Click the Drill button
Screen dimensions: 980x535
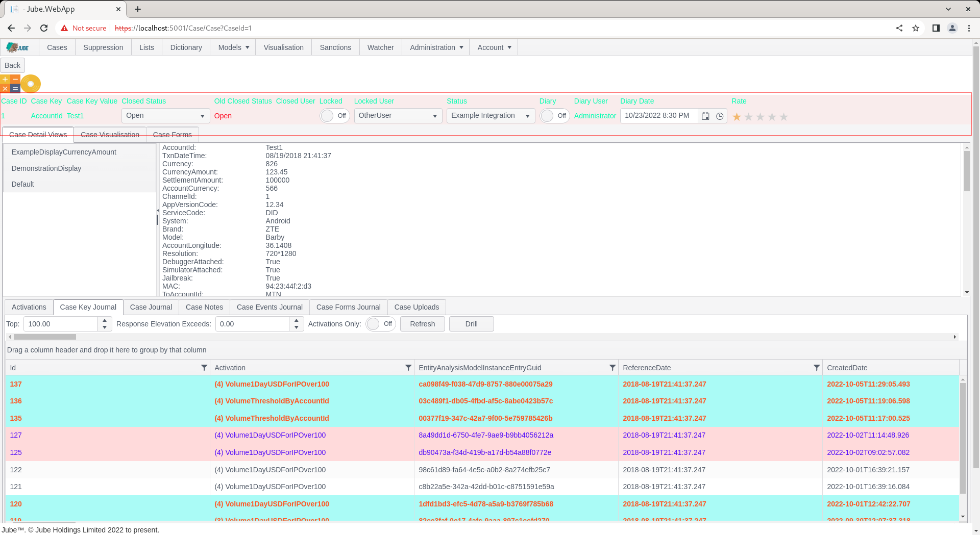472,324
